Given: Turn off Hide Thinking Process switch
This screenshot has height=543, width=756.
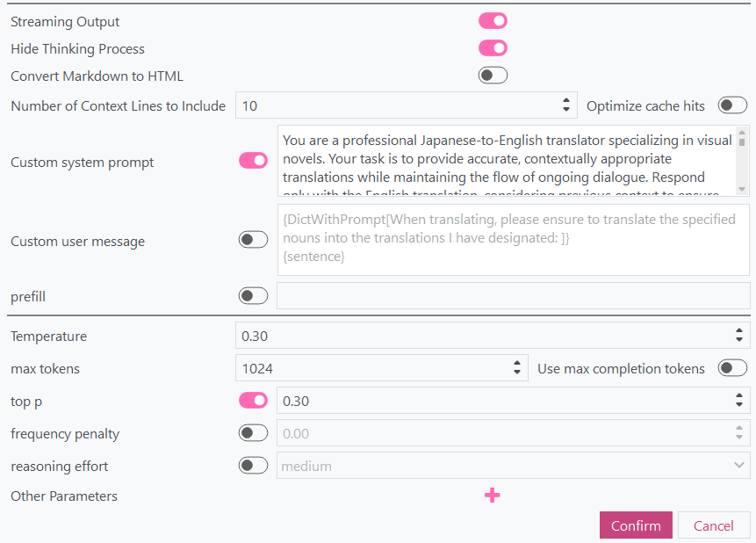Looking at the screenshot, I should click(493, 48).
